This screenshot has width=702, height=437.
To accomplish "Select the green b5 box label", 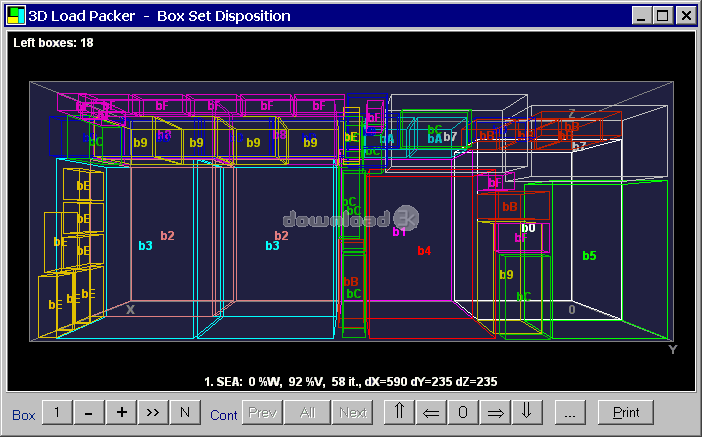I will 589,256.
